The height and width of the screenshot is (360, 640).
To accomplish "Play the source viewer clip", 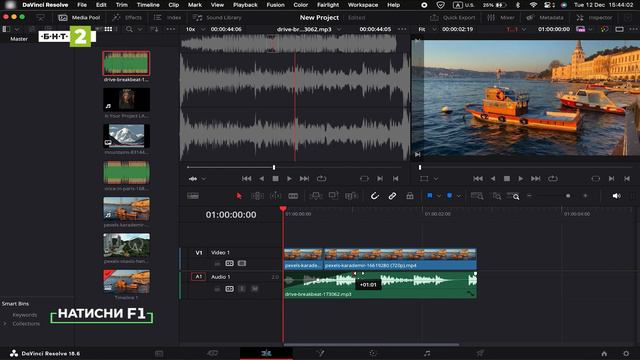I will (289, 179).
